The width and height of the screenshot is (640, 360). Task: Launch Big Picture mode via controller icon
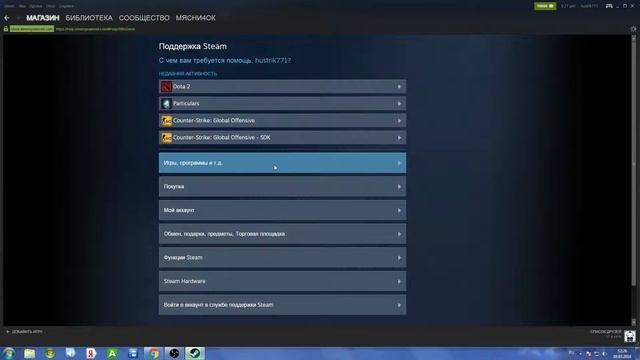click(609, 6)
